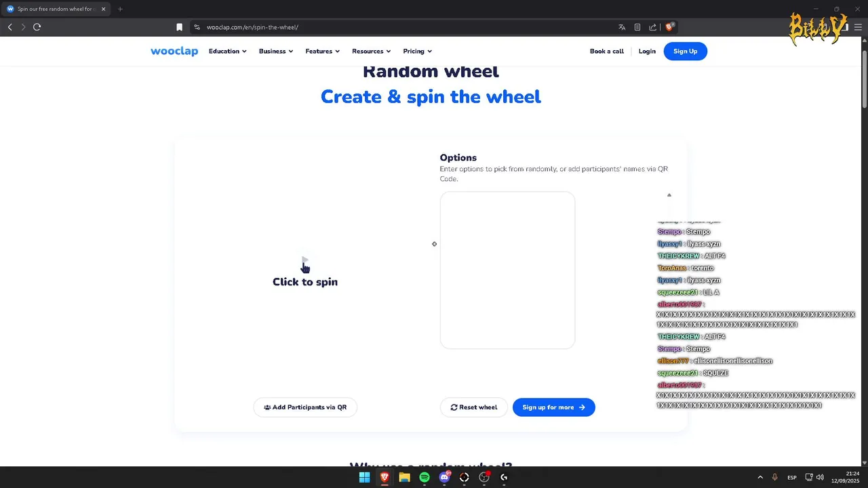Click the browser address bar URL
The height and width of the screenshot is (488, 868).
coord(252,27)
